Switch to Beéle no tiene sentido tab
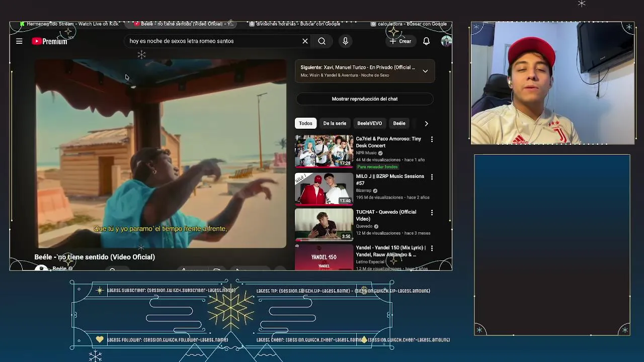 click(184, 24)
